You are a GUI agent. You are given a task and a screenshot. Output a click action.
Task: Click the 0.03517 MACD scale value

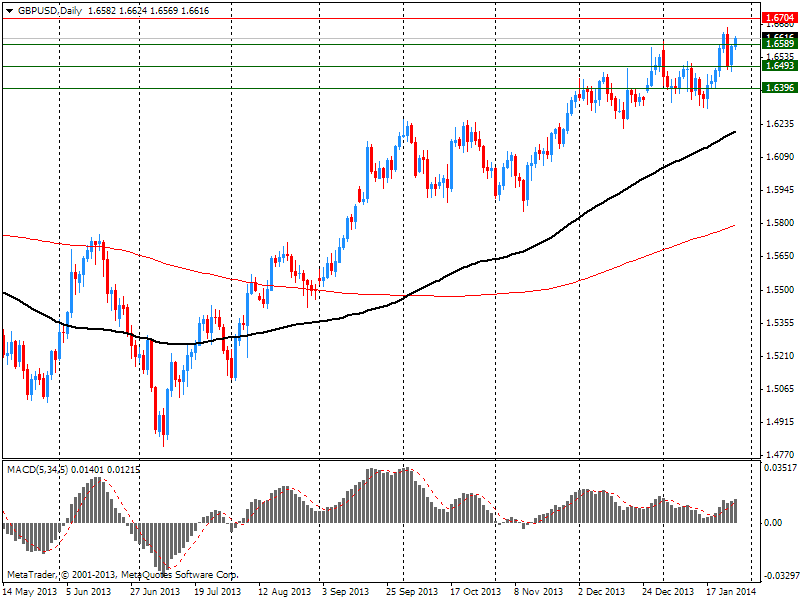(x=778, y=467)
